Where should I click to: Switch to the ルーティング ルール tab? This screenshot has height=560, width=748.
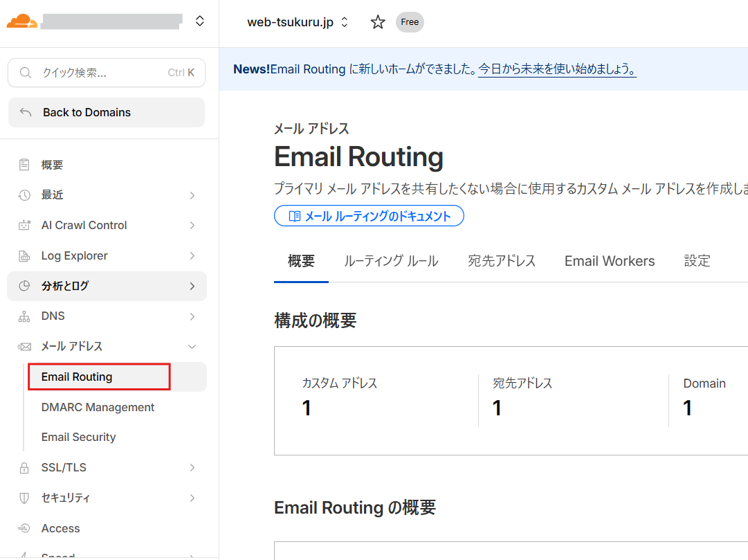click(391, 261)
